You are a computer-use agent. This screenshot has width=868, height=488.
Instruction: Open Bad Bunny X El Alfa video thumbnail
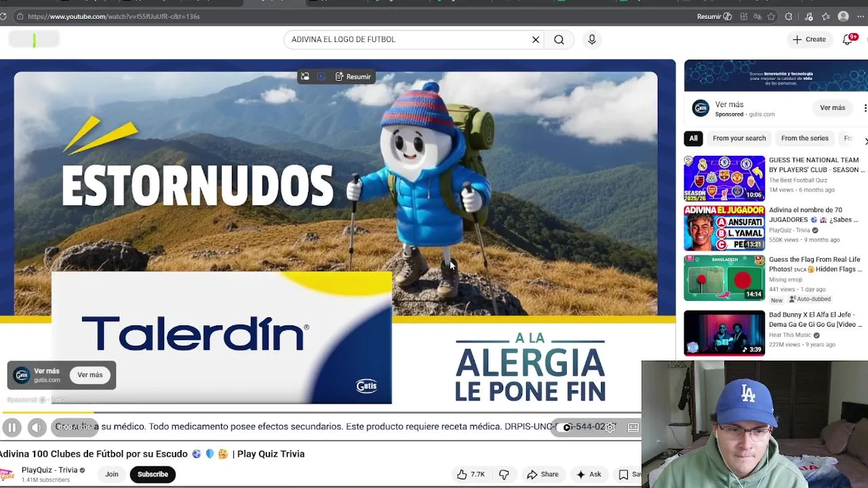[x=724, y=333]
